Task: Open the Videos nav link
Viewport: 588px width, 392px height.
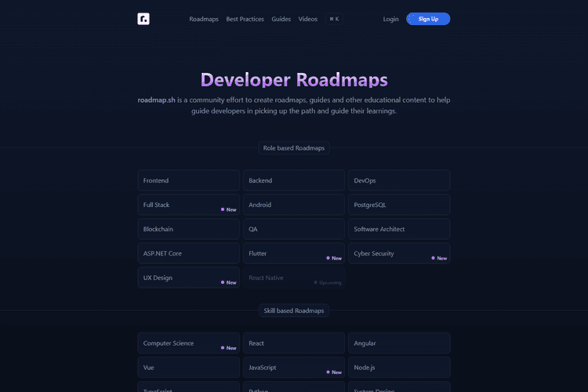Action: (x=308, y=19)
